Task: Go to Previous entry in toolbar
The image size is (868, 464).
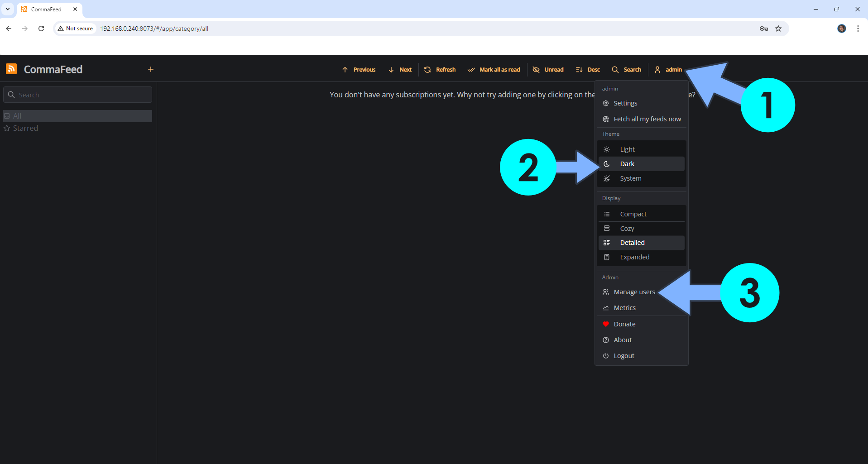Action: click(359, 70)
